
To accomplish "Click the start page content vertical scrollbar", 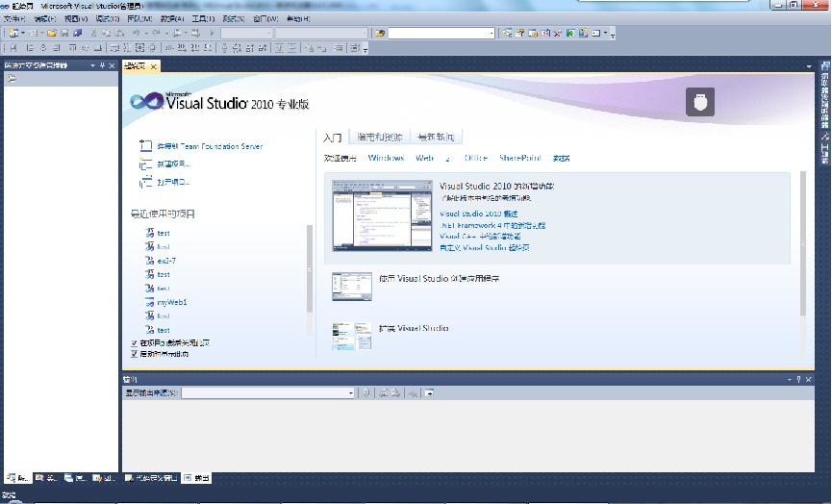I will (x=803, y=243).
